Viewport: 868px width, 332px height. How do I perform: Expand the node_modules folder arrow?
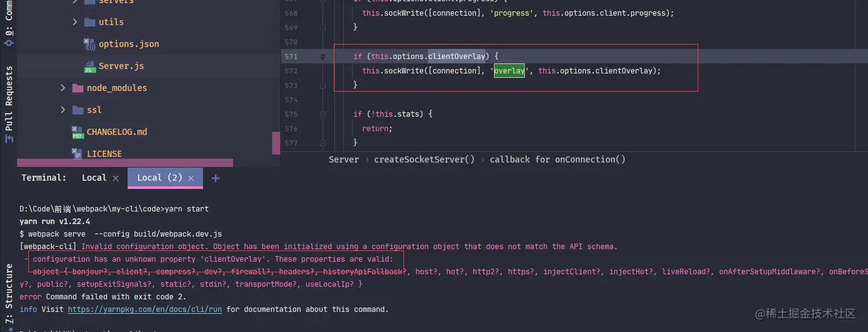click(x=63, y=88)
